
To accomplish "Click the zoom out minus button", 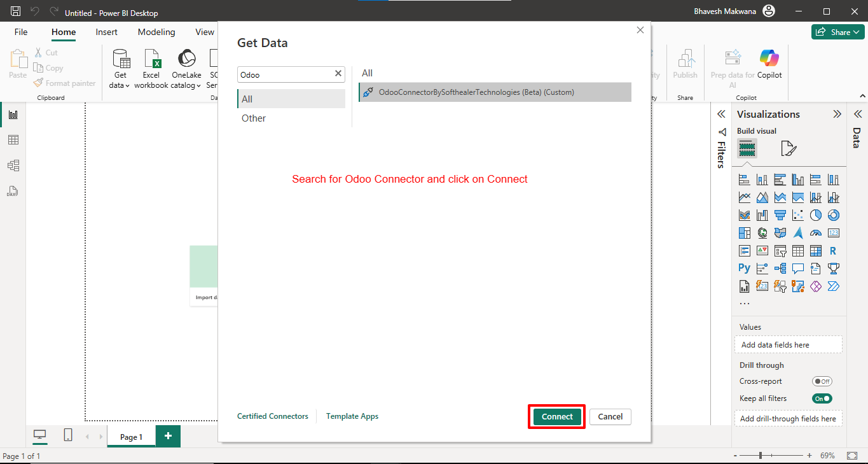I will [x=736, y=456].
